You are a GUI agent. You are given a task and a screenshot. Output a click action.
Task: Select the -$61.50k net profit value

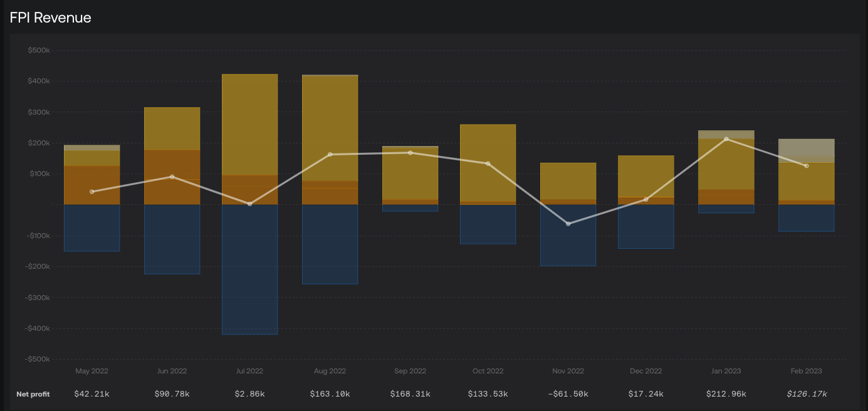[568, 394]
